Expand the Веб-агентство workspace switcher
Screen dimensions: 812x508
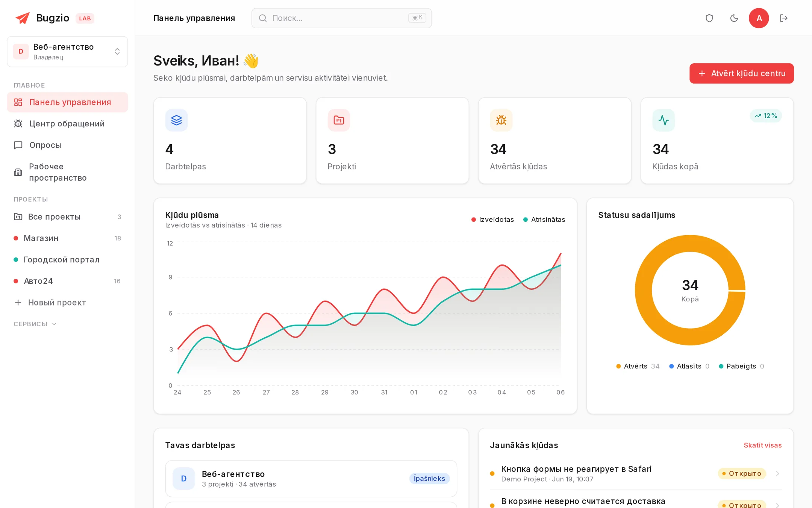click(x=67, y=52)
